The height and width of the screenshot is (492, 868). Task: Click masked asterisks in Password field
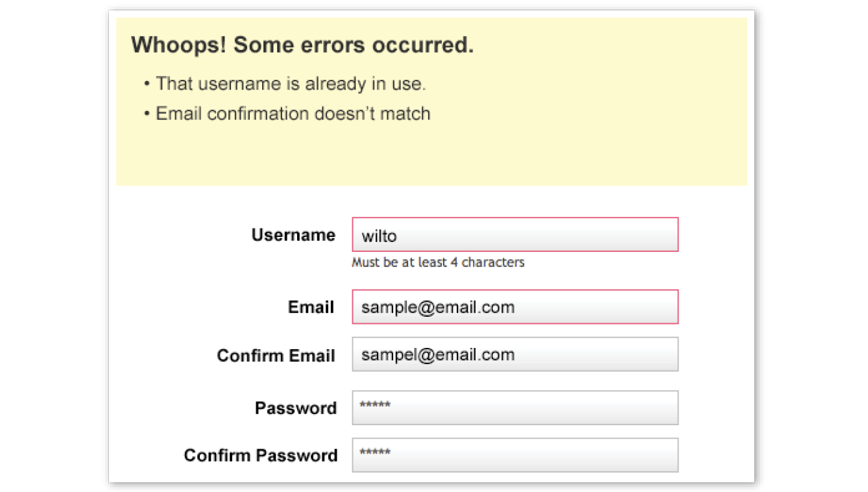[x=375, y=406]
